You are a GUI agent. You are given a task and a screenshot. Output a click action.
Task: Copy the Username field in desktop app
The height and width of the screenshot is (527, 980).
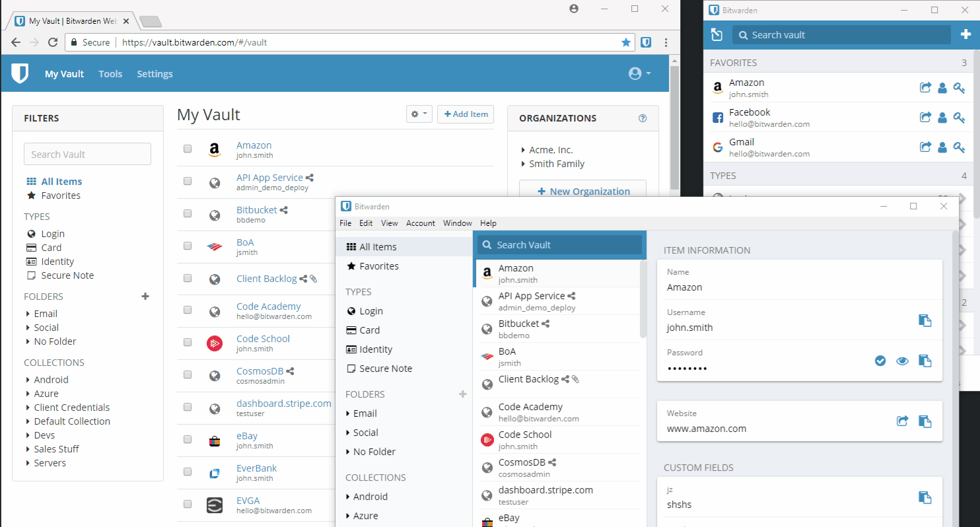tap(925, 320)
